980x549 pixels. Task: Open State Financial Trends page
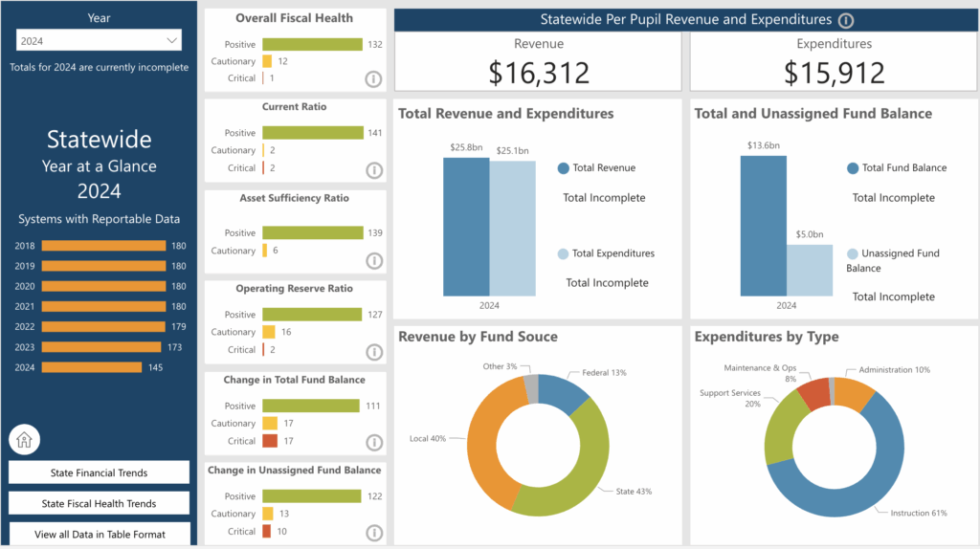coord(99,472)
